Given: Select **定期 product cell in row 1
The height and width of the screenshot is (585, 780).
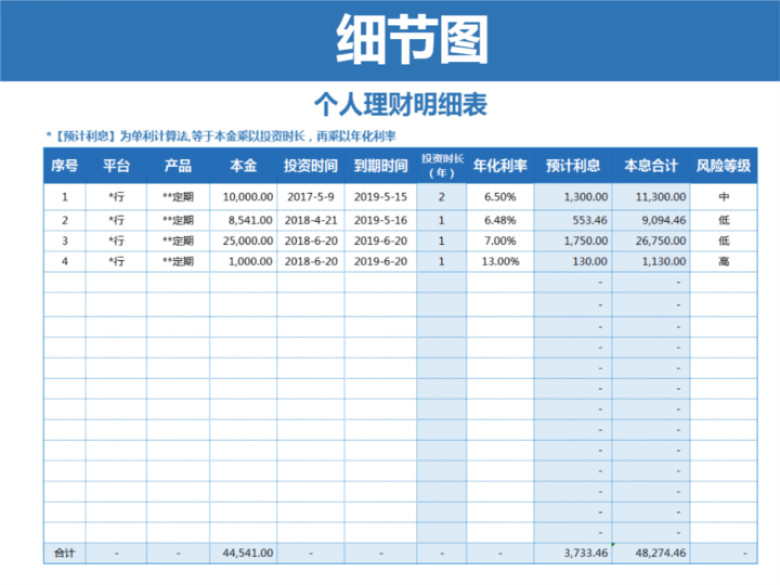Looking at the screenshot, I should [x=178, y=197].
